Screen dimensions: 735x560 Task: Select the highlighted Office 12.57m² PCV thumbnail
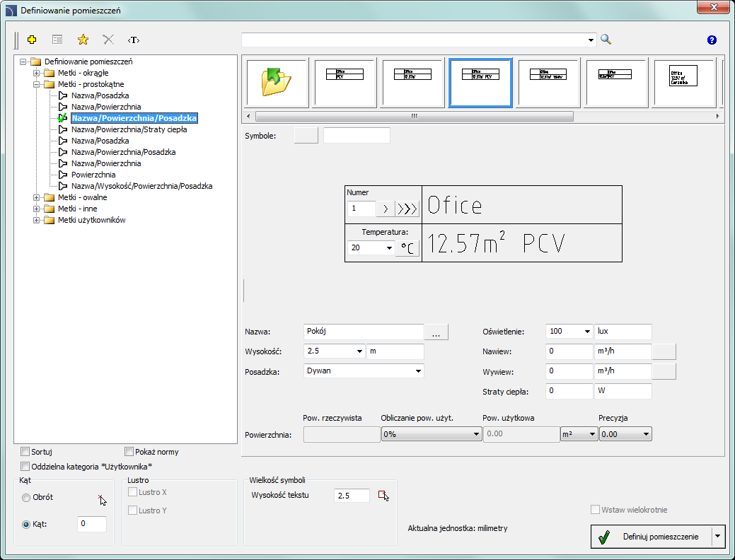point(480,83)
